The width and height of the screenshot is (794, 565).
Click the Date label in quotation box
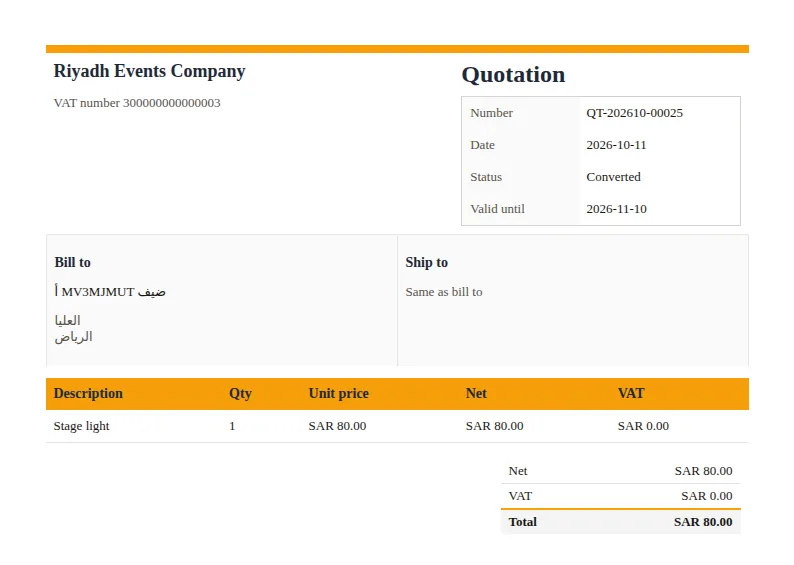point(482,145)
